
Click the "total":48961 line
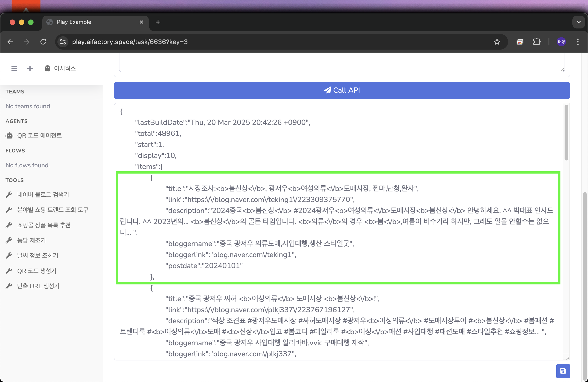coord(158,134)
